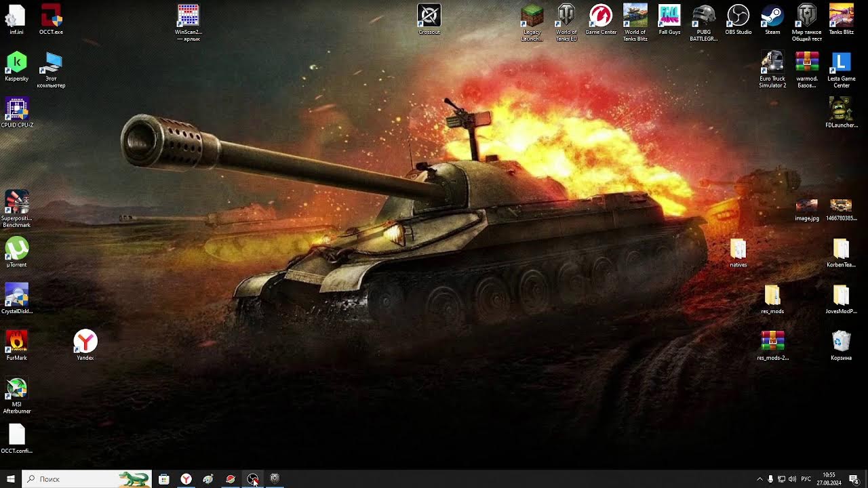
Task: Expand the hidden system tray icons
Action: (x=759, y=479)
